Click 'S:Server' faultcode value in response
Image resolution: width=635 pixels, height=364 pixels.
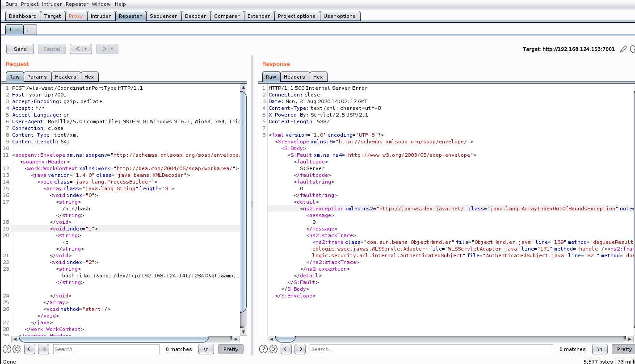point(312,168)
